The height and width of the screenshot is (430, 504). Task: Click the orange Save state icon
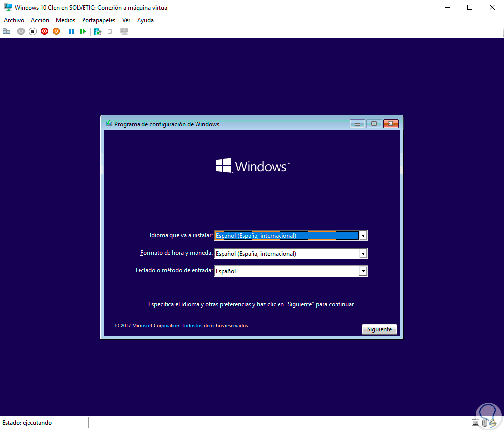point(56,31)
